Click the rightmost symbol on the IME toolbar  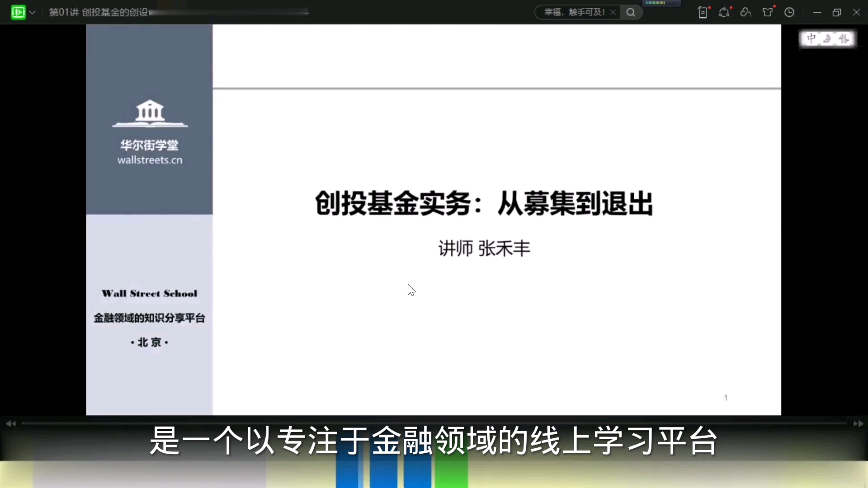[844, 39]
